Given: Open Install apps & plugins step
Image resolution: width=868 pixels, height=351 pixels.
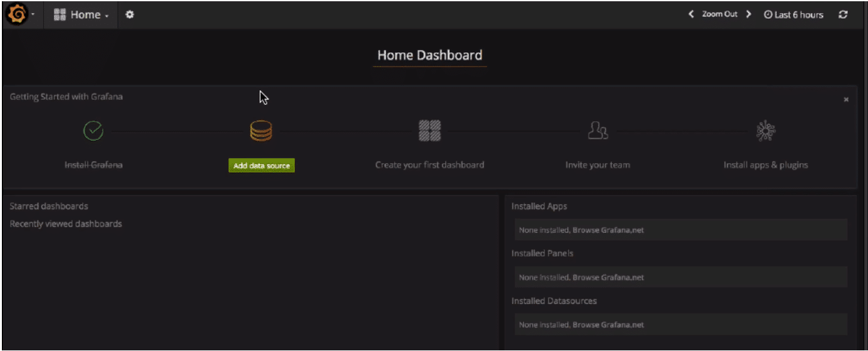Looking at the screenshot, I should [766, 165].
